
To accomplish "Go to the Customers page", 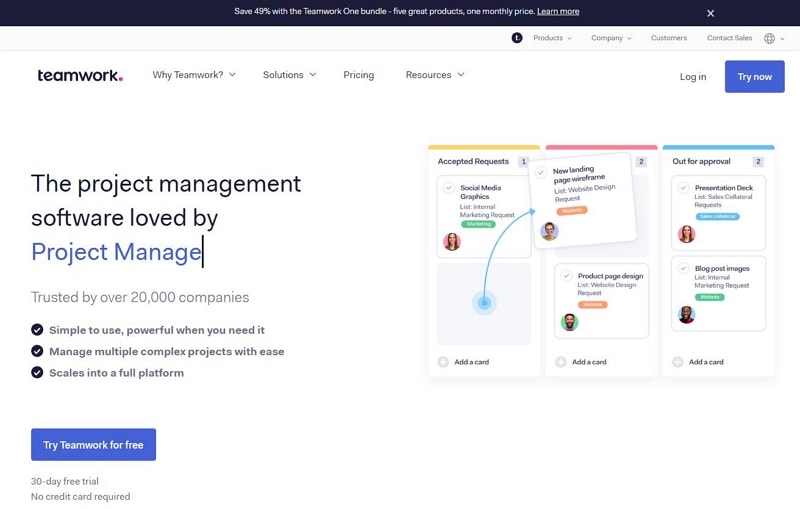I will pos(669,38).
